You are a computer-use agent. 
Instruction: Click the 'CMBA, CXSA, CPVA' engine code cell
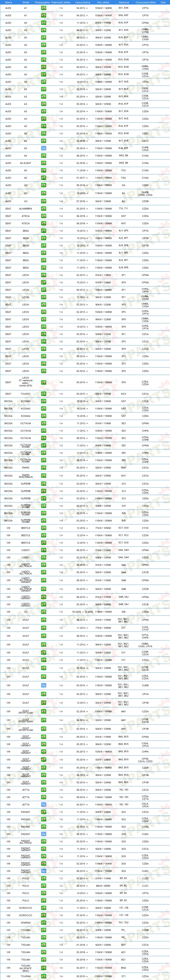[x=145, y=644]
